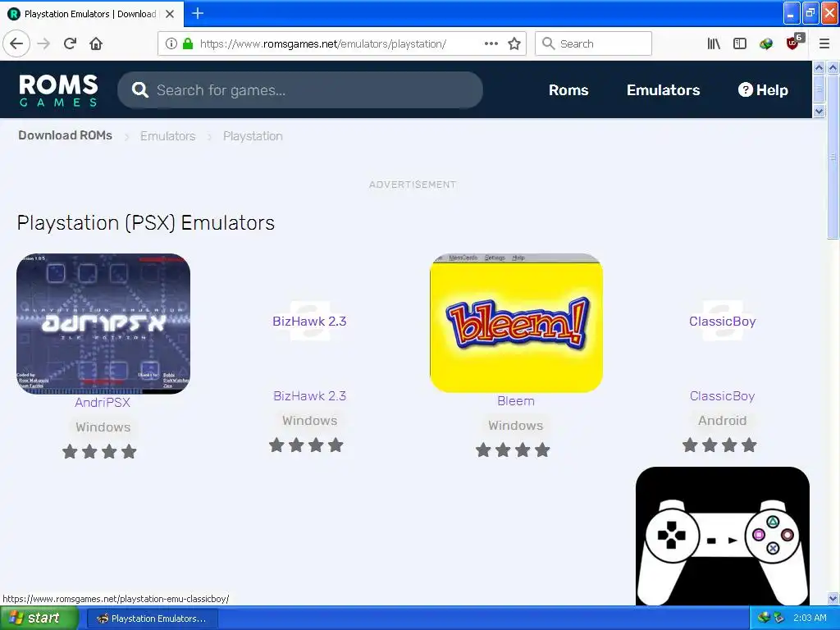The width and height of the screenshot is (840, 630).
Task: Click the star rating under Bleem
Action: [x=514, y=450]
